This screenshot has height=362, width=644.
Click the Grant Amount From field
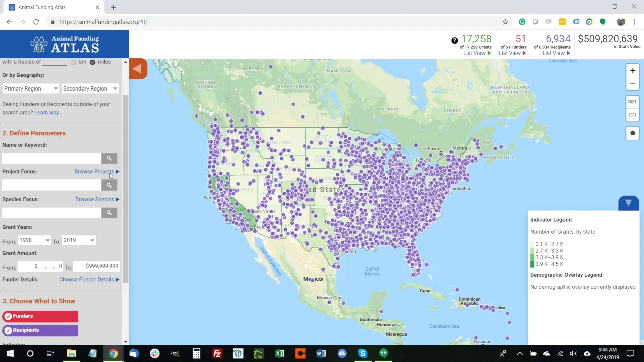40,266
